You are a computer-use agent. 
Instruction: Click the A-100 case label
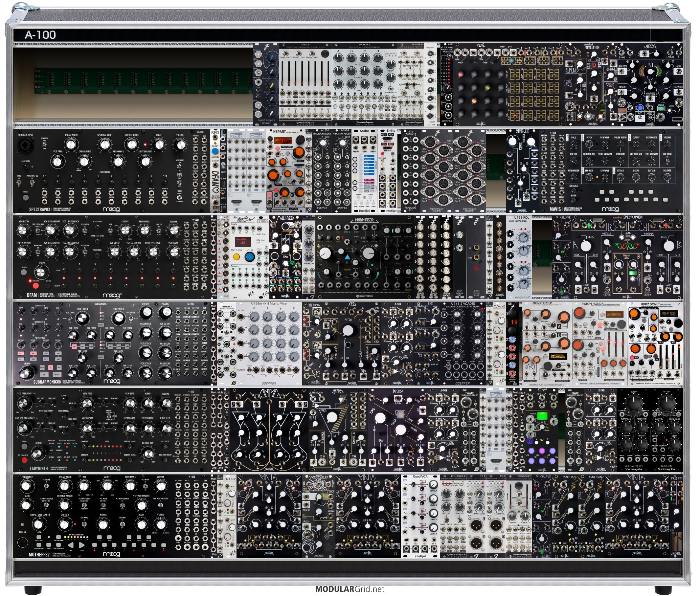click(40, 35)
